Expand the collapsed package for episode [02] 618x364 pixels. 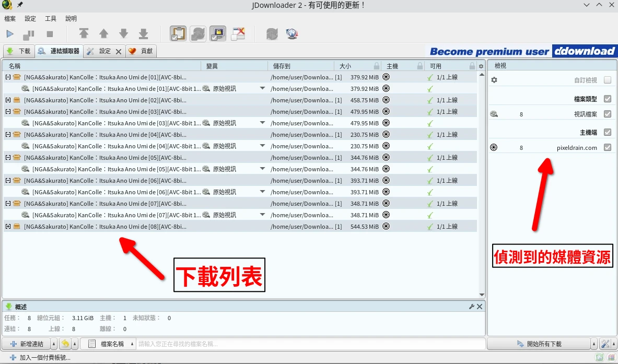pos(8,100)
